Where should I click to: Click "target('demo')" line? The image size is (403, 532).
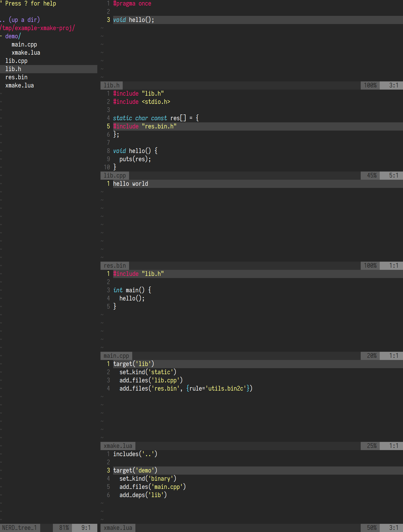pyautogui.click(x=135, y=470)
